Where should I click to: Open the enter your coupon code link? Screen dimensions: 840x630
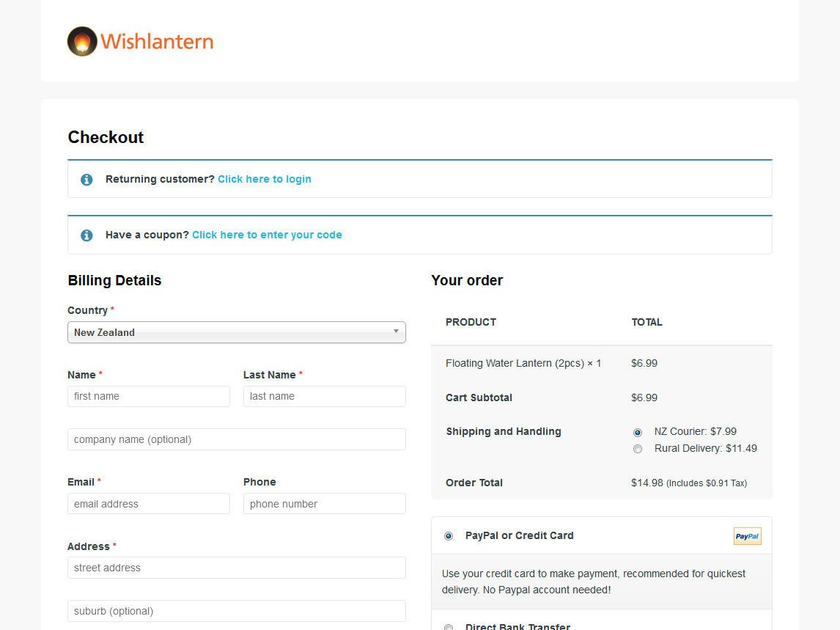pyautogui.click(x=267, y=235)
